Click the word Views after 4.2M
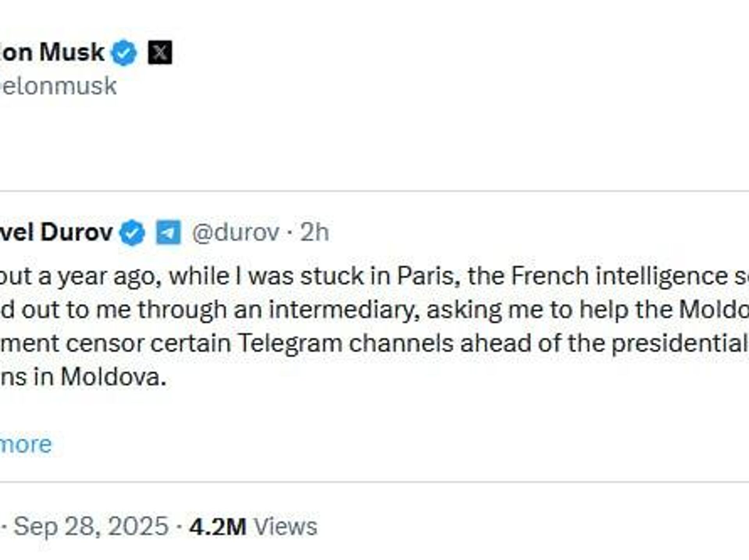749x560 pixels. coord(286,526)
